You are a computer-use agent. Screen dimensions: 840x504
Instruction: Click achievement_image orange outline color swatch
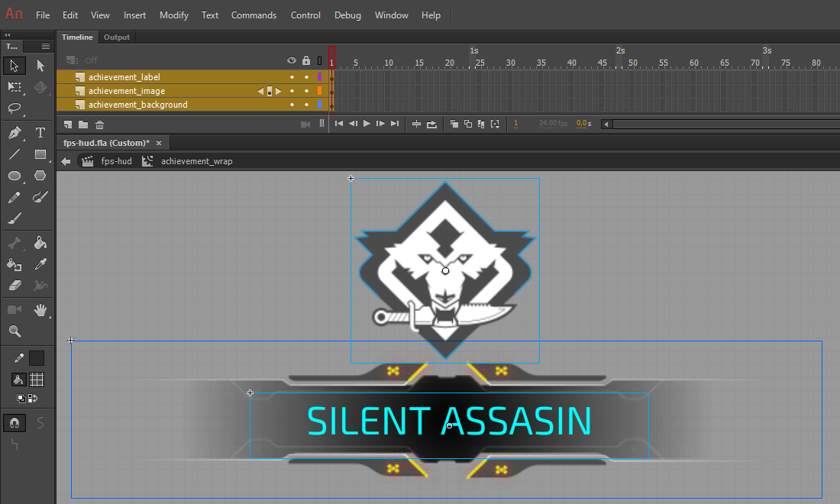(320, 91)
